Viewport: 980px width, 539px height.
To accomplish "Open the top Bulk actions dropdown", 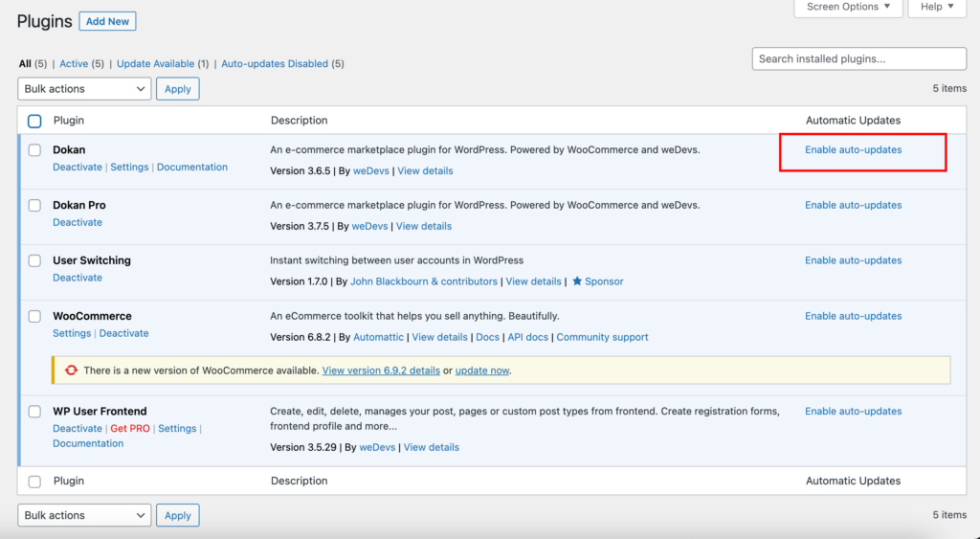I will tap(84, 89).
